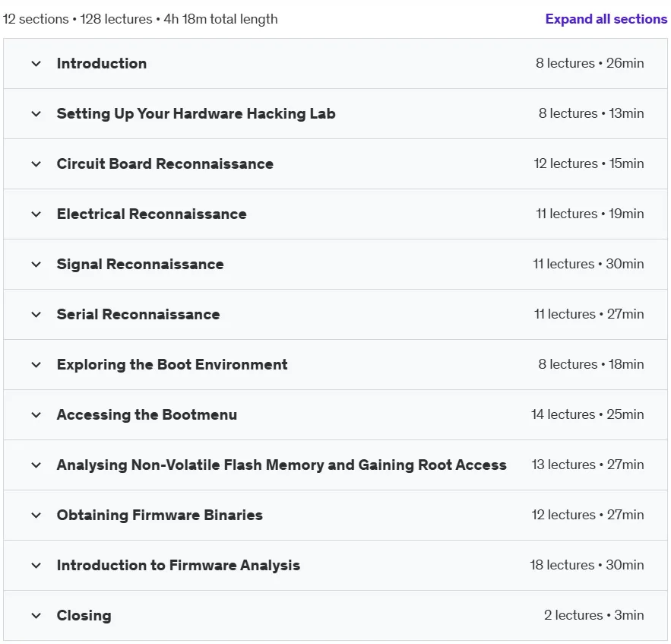671x644 pixels.
Task: Expand Exploring the Boot Environment chevron
Action: click(x=36, y=365)
